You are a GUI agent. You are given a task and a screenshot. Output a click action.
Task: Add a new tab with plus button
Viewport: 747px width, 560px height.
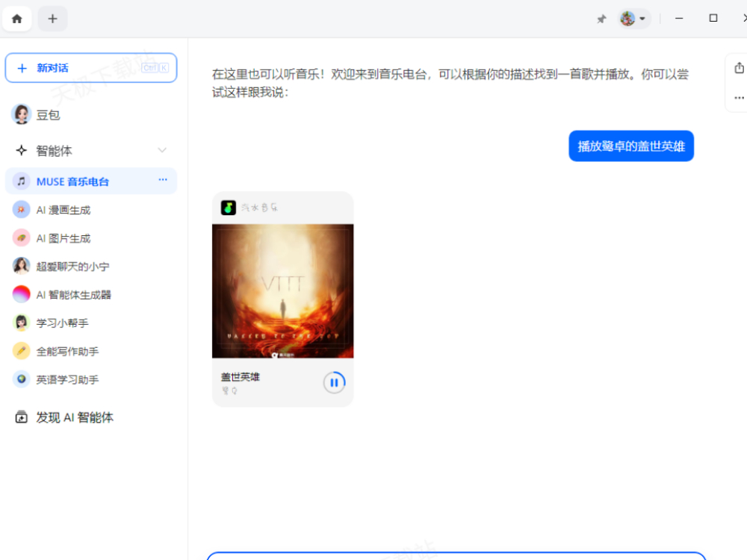pos(52,19)
